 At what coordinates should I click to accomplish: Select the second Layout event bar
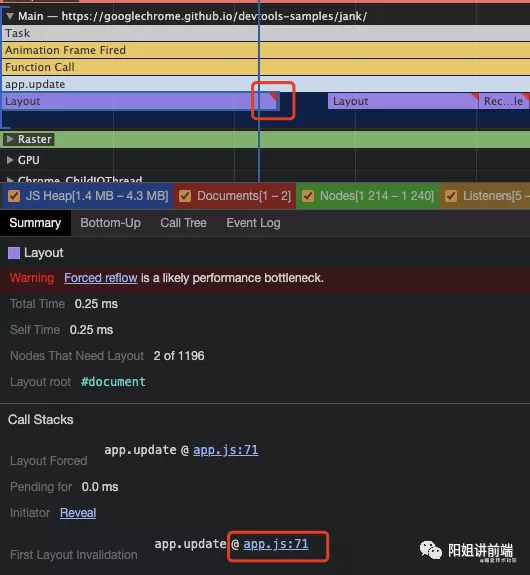tap(403, 101)
